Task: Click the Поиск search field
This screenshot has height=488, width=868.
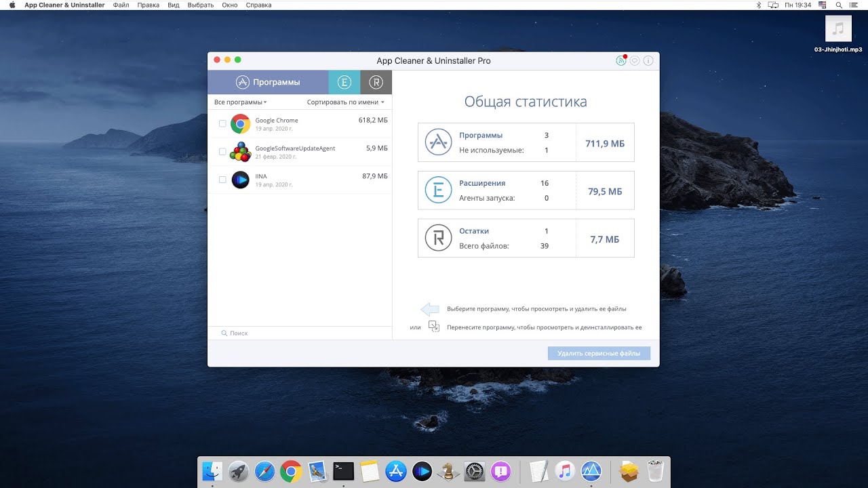Action: click(x=300, y=333)
